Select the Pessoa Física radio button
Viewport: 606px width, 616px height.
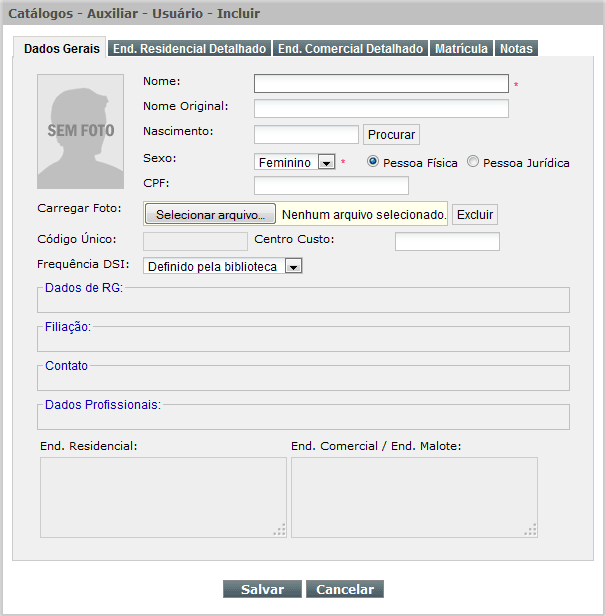(x=374, y=162)
